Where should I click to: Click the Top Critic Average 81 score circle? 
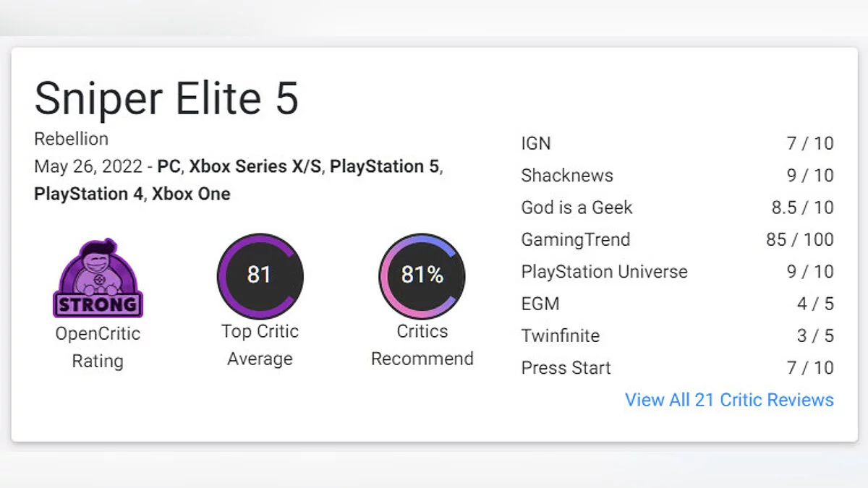pyautogui.click(x=260, y=275)
